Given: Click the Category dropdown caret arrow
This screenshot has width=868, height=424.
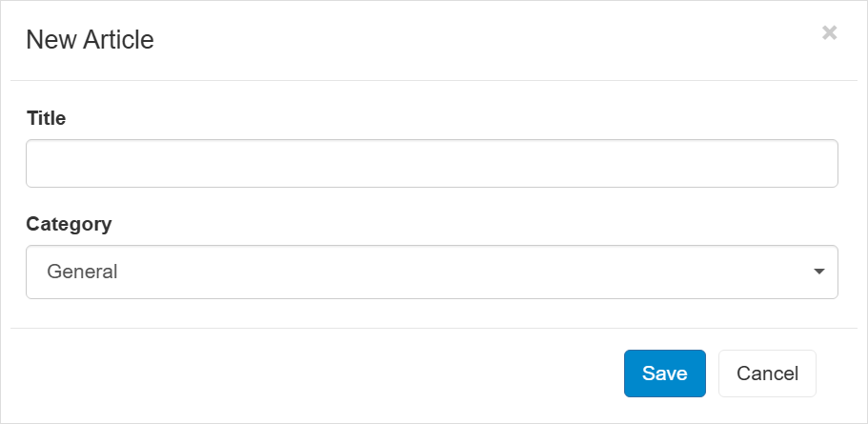Looking at the screenshot, I should pyautogui.click(x=818, y=272).
